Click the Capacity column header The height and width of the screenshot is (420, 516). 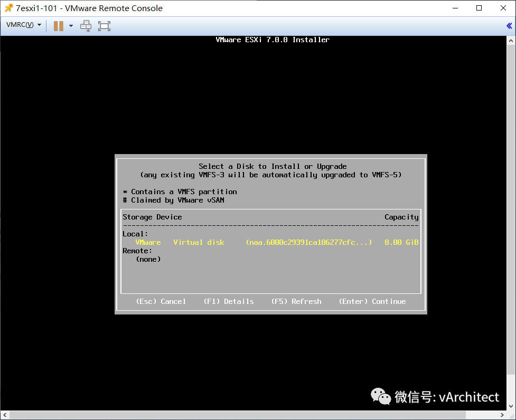tap(401, 217)
